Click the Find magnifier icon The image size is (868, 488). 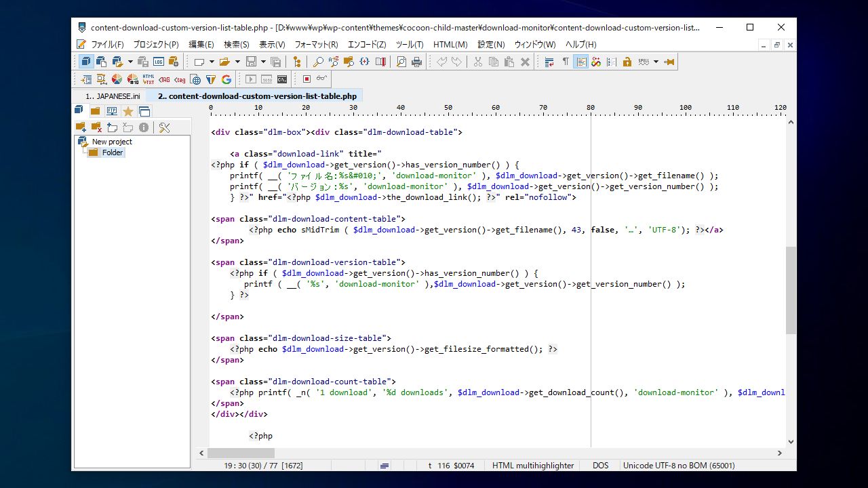click(318, 62)
